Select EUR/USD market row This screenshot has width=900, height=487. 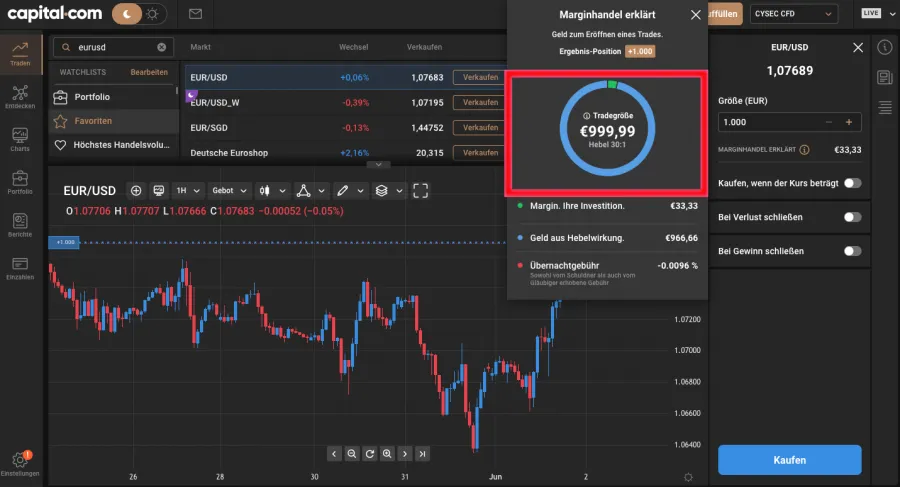coord(346,77)
